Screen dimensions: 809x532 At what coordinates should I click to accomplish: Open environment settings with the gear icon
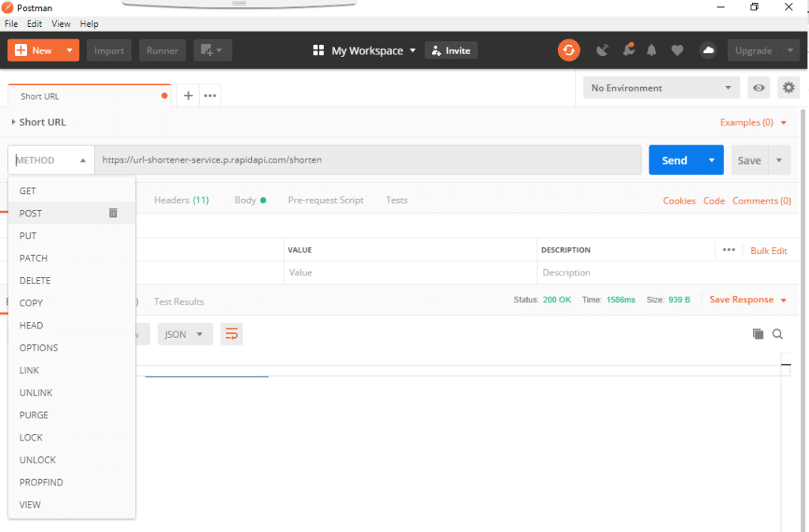tap(788, 87)
